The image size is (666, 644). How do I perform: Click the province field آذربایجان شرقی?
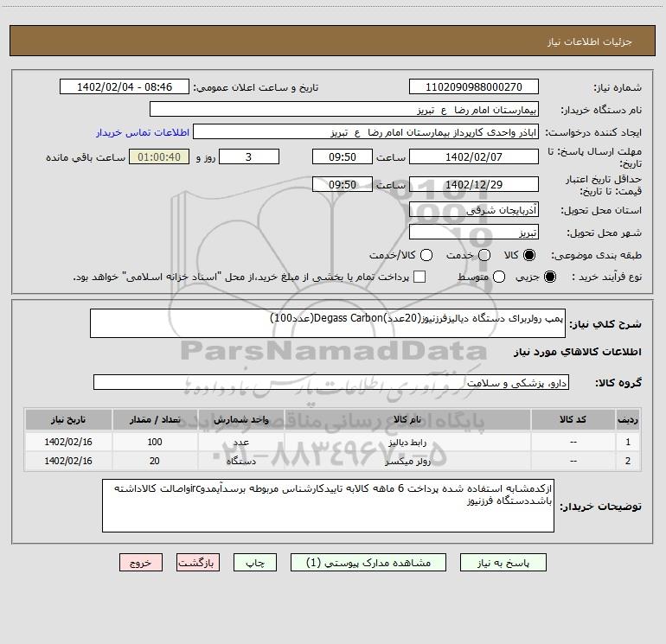coord(474,209)
